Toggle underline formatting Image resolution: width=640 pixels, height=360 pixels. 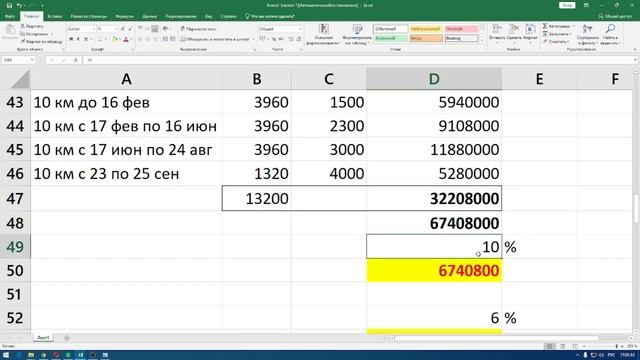(x=85, y=39)
